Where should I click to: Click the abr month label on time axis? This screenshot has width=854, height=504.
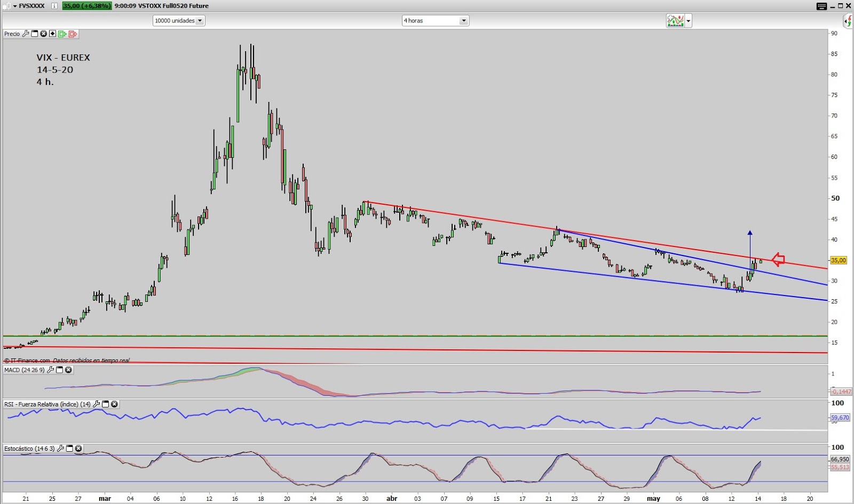point(392,499)
